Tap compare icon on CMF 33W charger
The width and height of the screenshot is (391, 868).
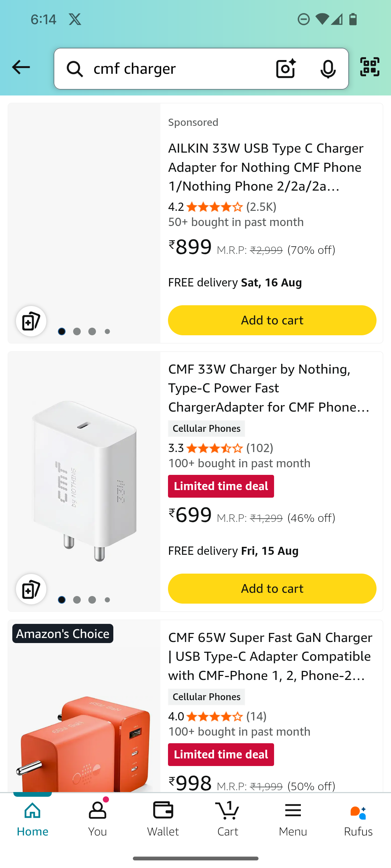[31, 589]
